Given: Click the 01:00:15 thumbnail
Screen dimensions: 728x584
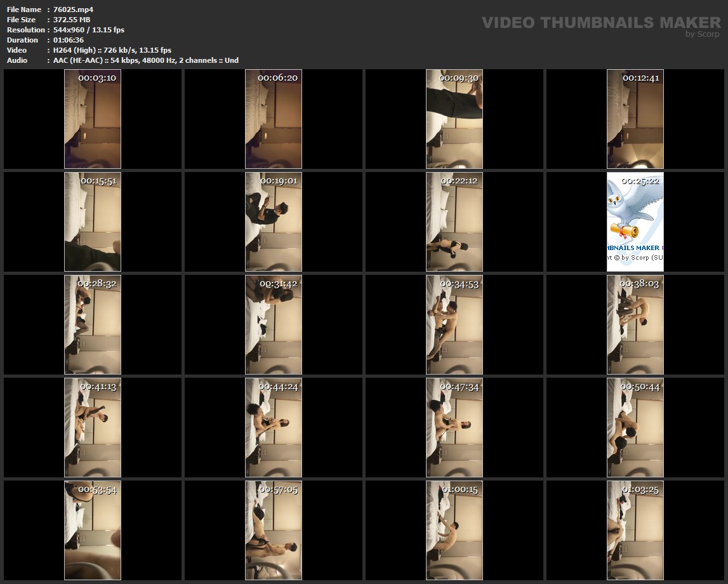Looking at the screenshot, I should [454, 530].
